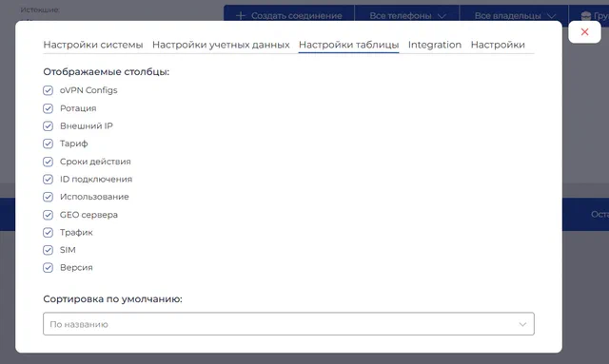Image resolution: width=609 pixels, height=364 pixels.
Task: Click the Сортировка по умолчанию label
Action: click(x=112, y=299)
